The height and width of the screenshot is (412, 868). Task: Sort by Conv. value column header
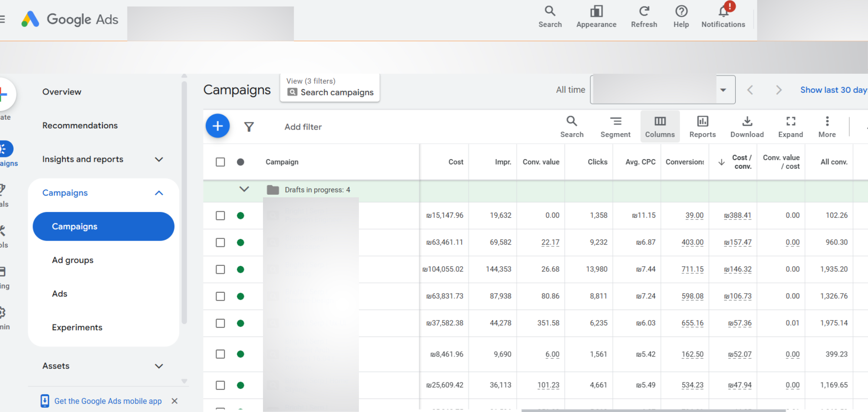tap(541, 162)
